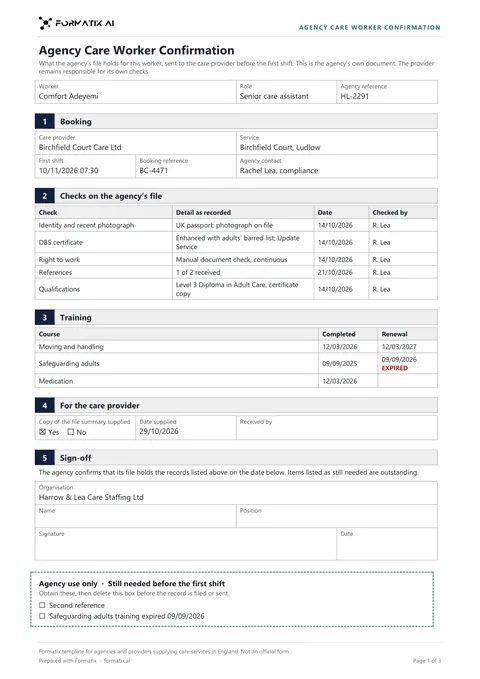Screen dimensions: 480x679
Task: Click the Completed column header
Action: pos(339,334)
